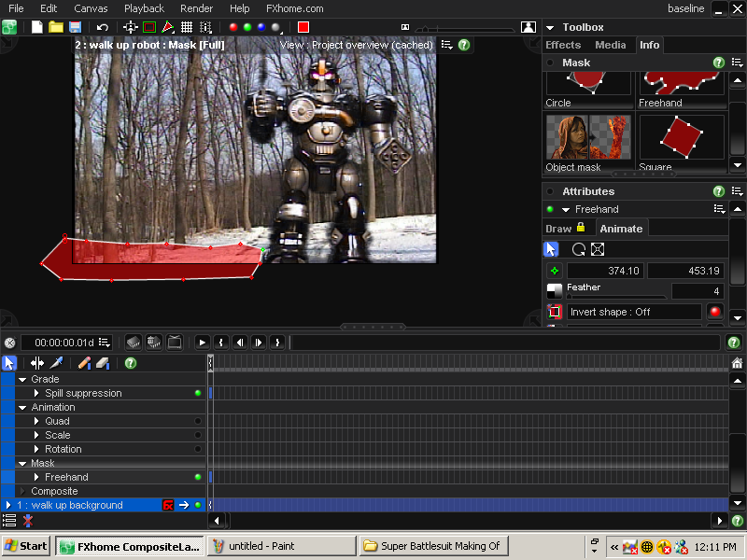The width and height of the screenshot is (747, 560).
Task: Open untitled - Paint from taskbar
Action: coord(280,546)
